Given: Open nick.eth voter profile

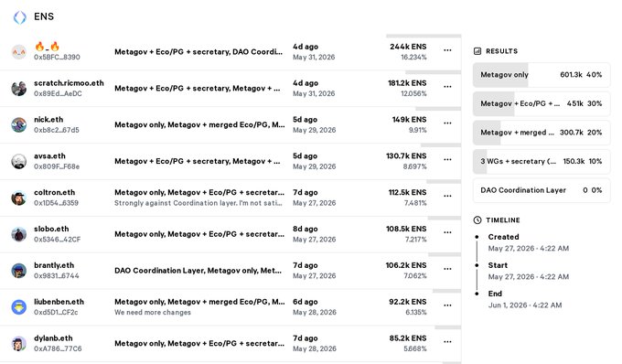Looking at the screenshot, I should pyautogui.click(x=48, y=120).
